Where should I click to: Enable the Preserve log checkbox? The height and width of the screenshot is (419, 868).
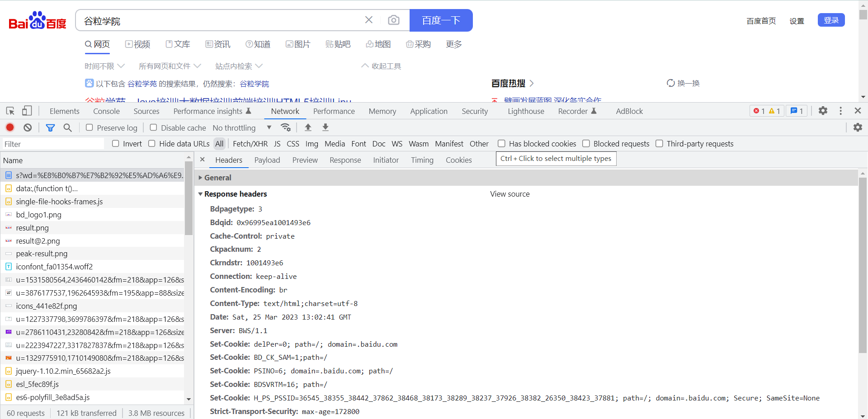(x=90, y=127)
